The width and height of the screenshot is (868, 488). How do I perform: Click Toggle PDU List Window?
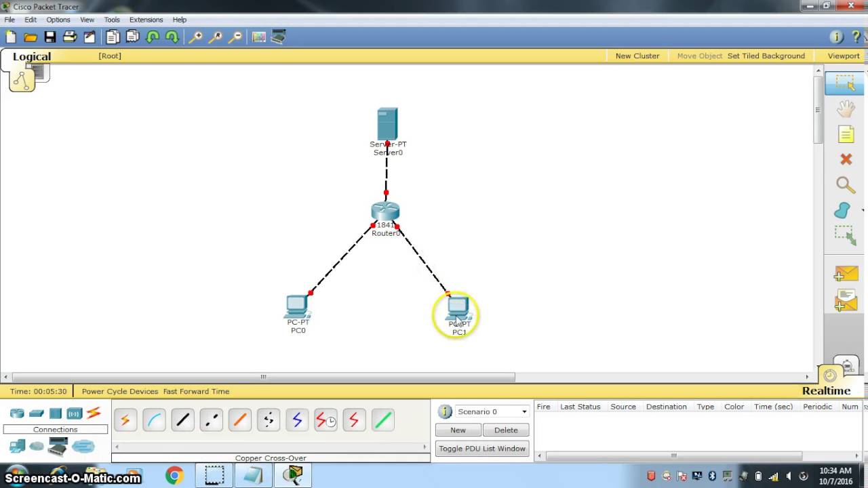(x=482, y=449)
